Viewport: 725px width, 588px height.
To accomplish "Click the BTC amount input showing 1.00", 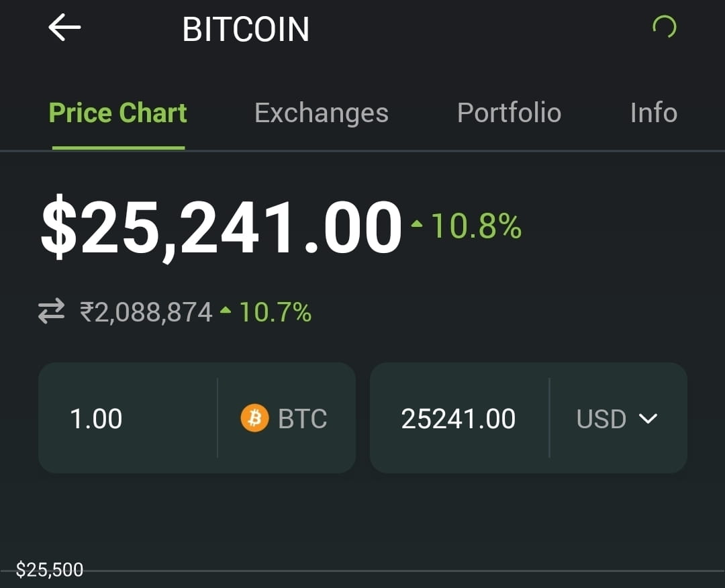I will (96, 418).
